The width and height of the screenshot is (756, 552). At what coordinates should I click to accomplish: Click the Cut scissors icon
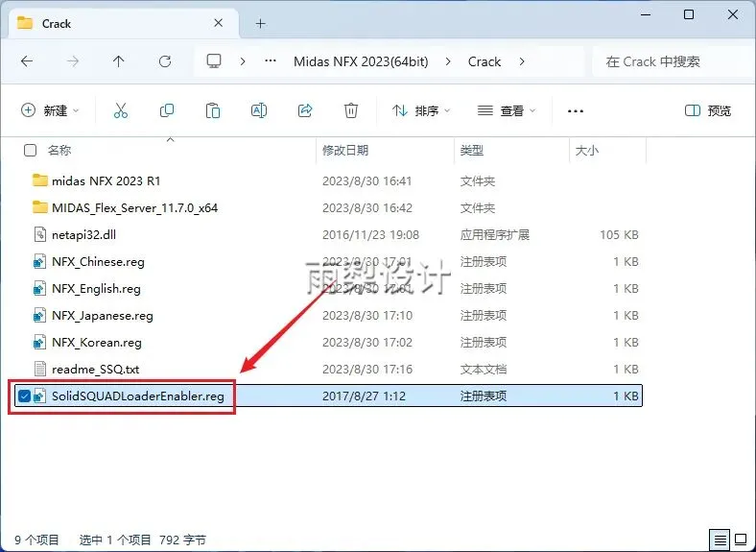pyautogui.click(x=121, y=110)
